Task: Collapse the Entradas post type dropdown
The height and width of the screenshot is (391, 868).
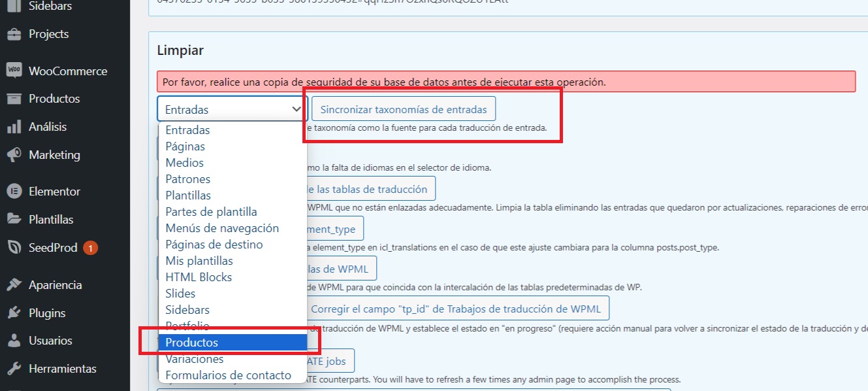Action: [232, 110]
